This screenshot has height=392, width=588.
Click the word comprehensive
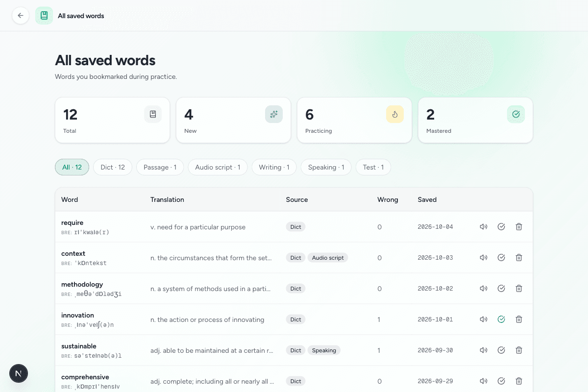coord(85,377)
